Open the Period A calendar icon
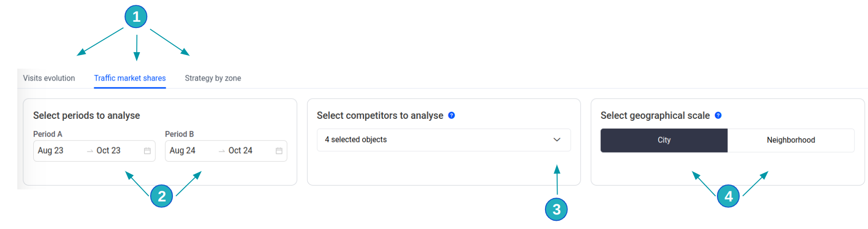868x229 pixels. point(147,151)
